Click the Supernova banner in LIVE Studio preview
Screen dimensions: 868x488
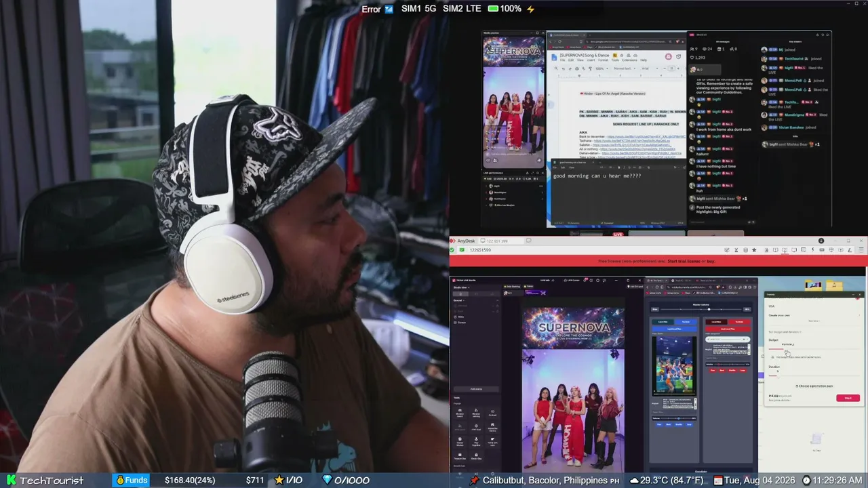coord(573,328)
